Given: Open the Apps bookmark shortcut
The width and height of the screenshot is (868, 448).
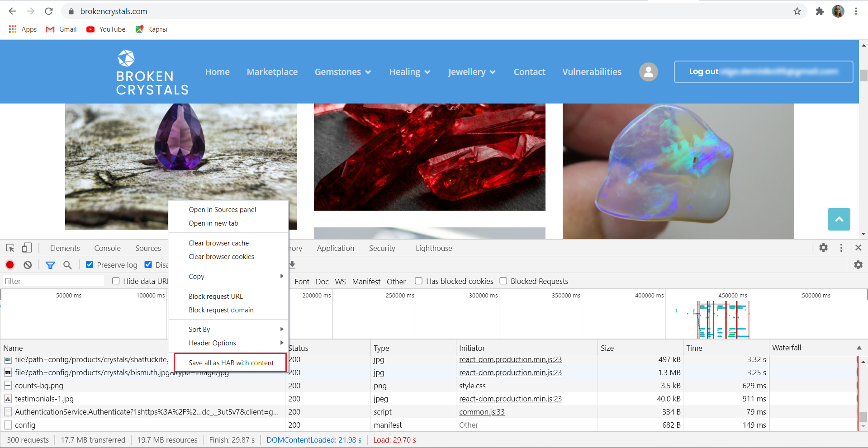Looking at the screenshot, I should tap(23, 29).
